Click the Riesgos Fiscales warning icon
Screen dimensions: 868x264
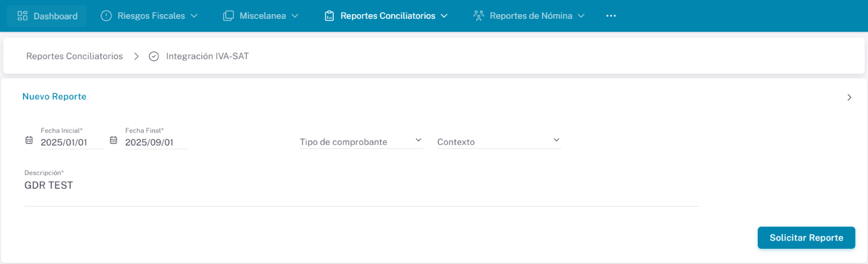tap(106, 16)
